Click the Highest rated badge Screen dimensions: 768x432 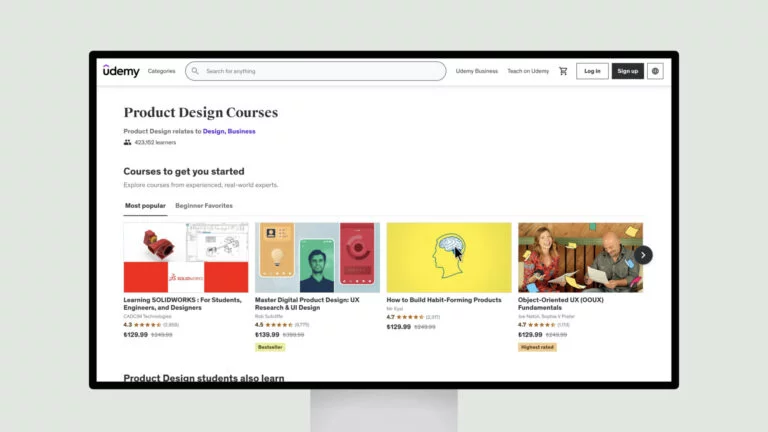coord(537,347)
